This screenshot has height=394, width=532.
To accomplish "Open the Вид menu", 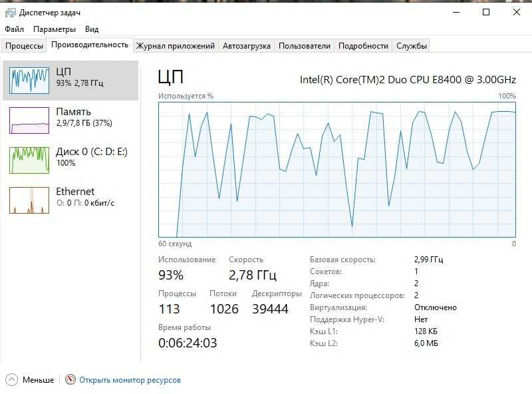I will [92, 29].
